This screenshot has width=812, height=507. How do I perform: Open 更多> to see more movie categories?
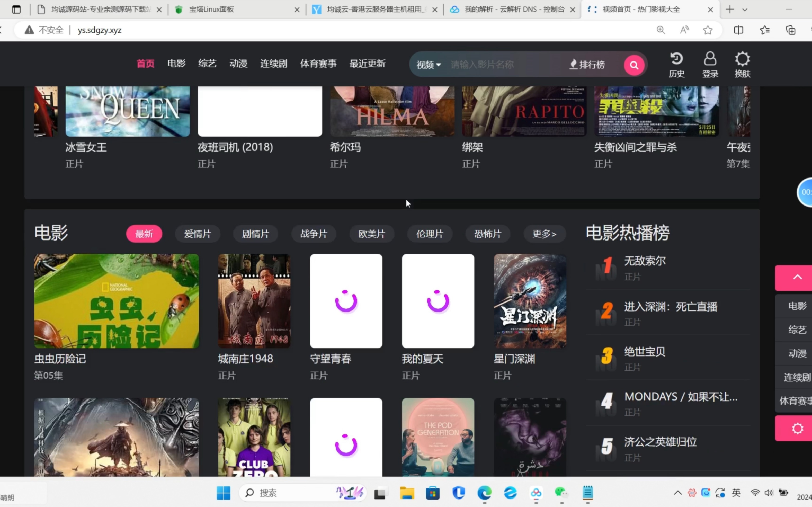[x=545, y=234]
